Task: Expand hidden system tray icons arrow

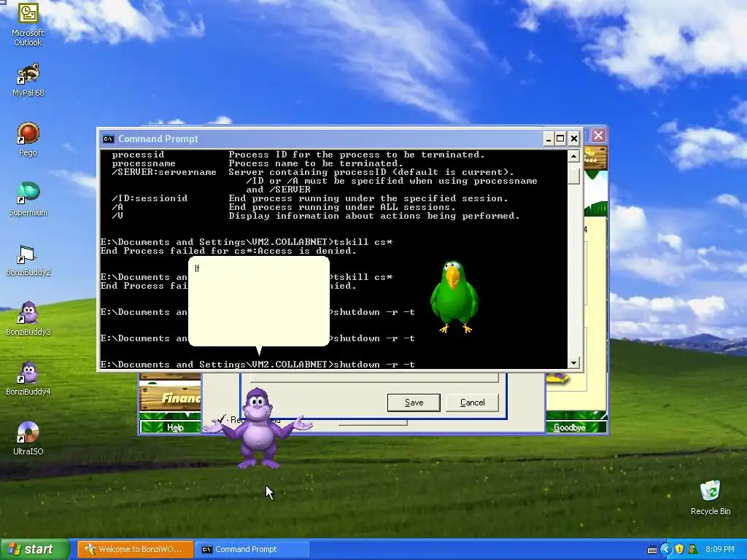Action: (x=665, y=549)
